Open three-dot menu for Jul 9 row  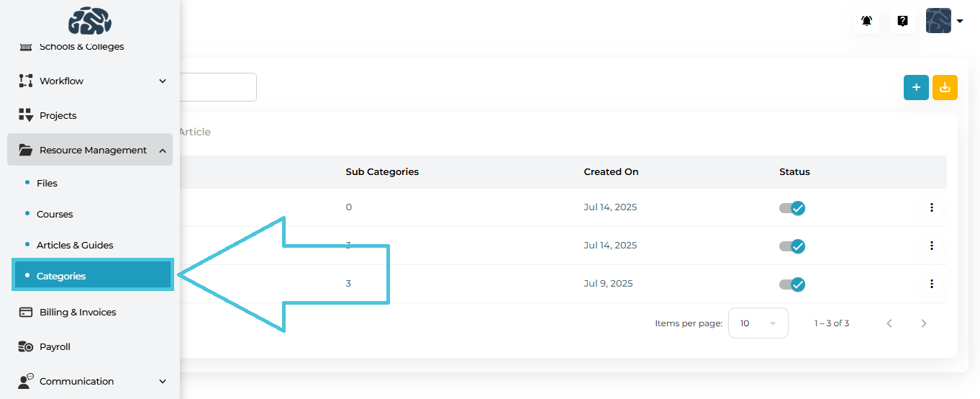click(x=931, y=284)
